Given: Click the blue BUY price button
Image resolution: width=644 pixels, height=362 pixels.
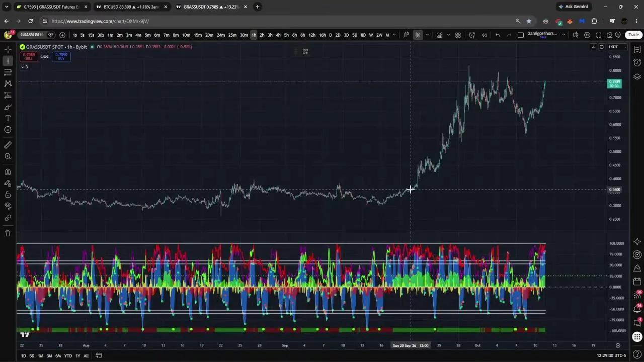Looking at the screenshot, I should [61, 56].
